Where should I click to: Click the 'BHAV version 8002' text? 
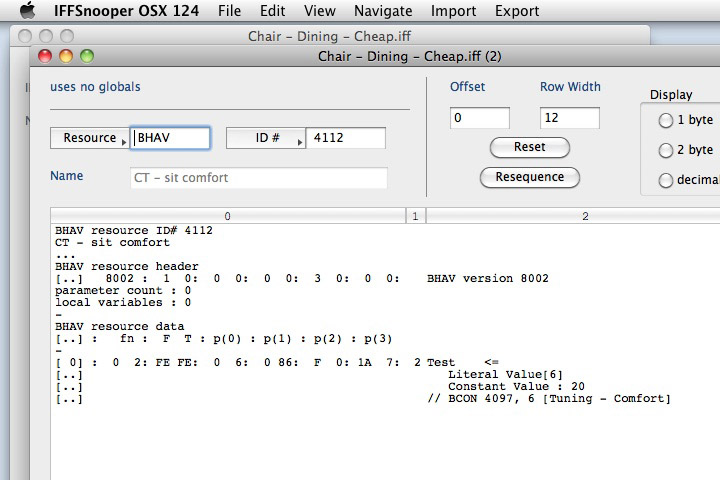click(x=488, y=278)
